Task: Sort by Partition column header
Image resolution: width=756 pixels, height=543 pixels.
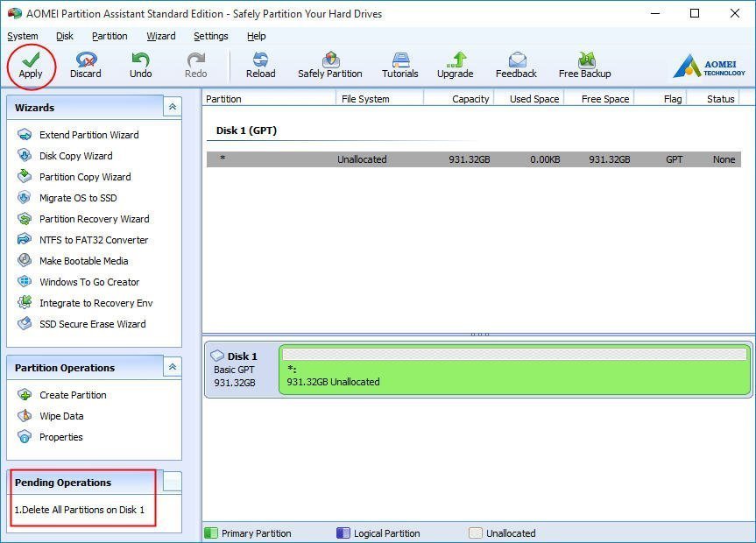Action: click(x=269, y=99)
